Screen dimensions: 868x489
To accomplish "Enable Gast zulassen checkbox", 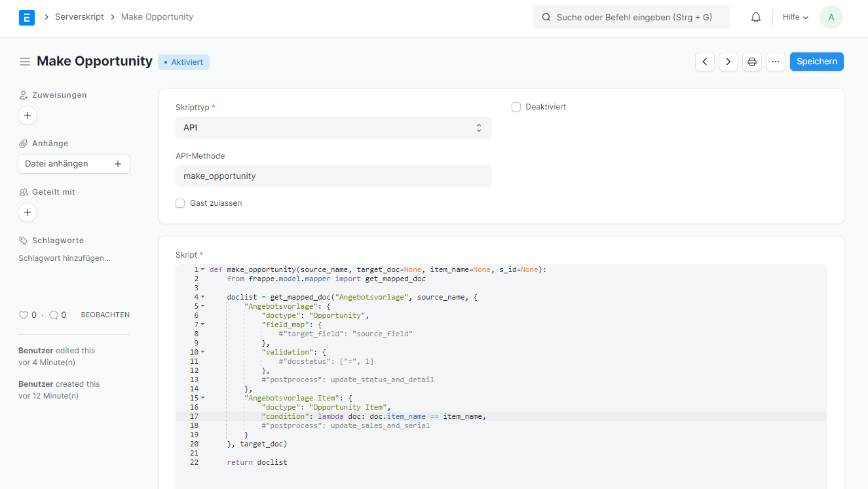I will coord(180,203).
